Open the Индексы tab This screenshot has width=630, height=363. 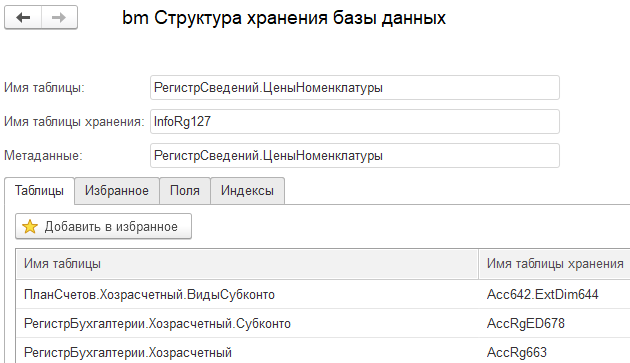(248, 191)
